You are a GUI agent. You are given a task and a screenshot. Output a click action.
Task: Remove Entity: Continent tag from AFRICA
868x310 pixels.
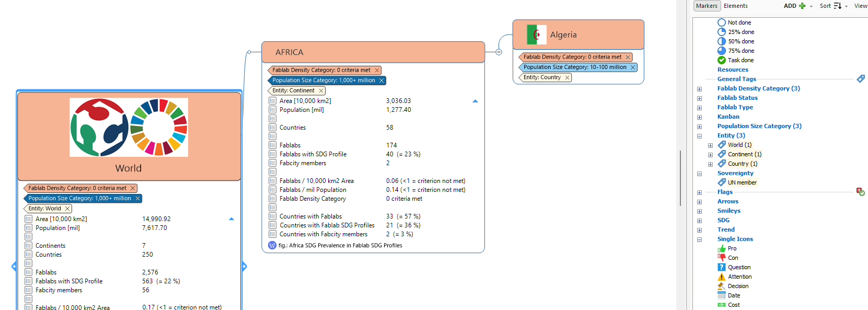(321, 91)
